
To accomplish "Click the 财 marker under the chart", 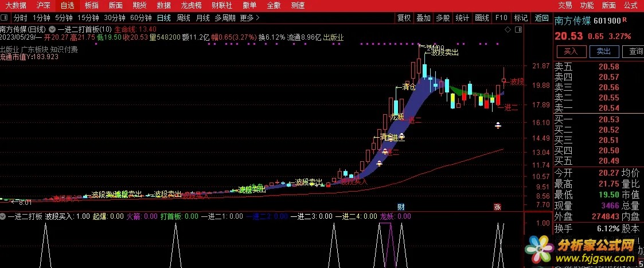I will [x=401, y=207].
